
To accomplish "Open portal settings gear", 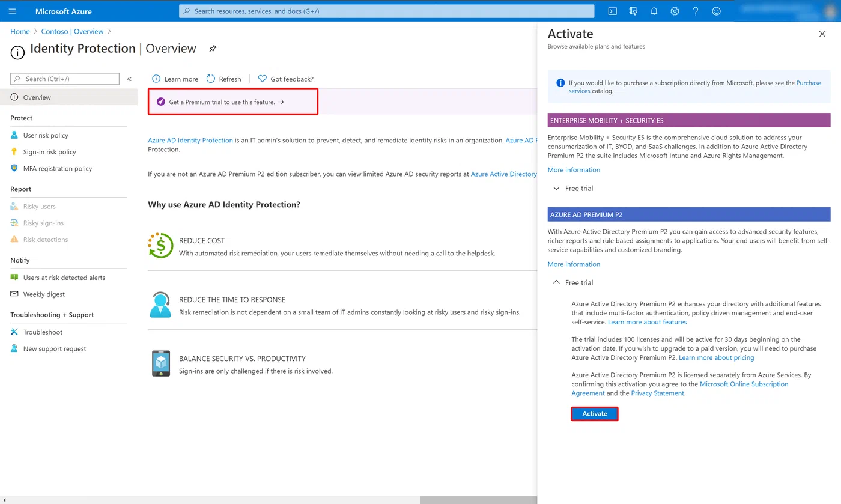I will (x=675, y=11).
